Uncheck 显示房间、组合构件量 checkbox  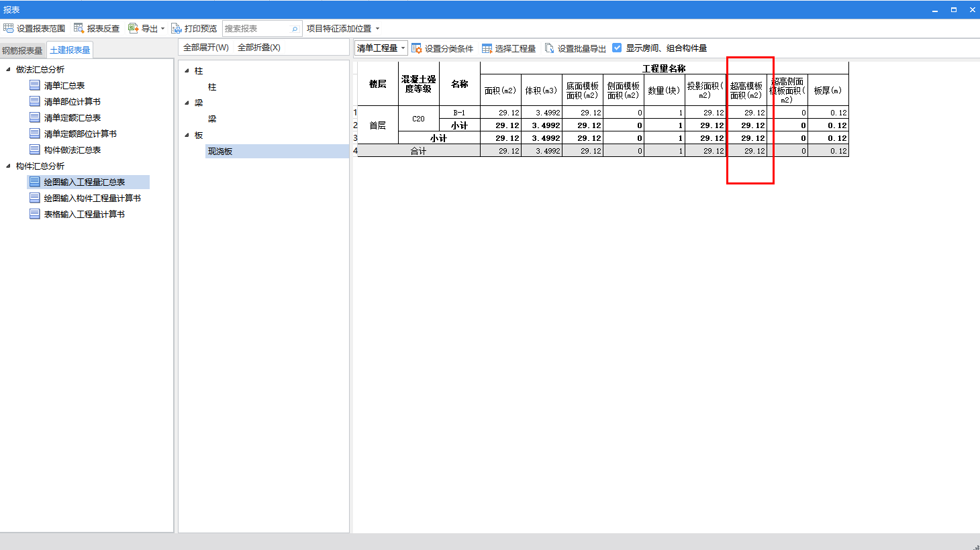click(617, 48)
